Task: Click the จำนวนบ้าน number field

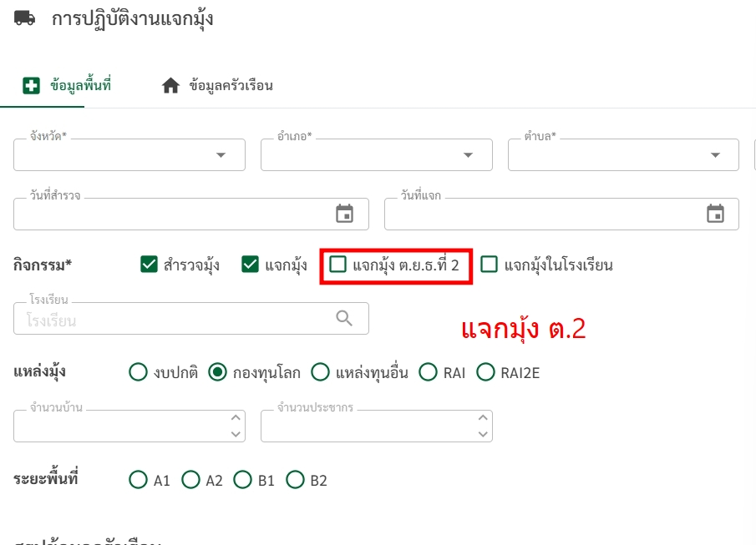Action: click(119, 426)
